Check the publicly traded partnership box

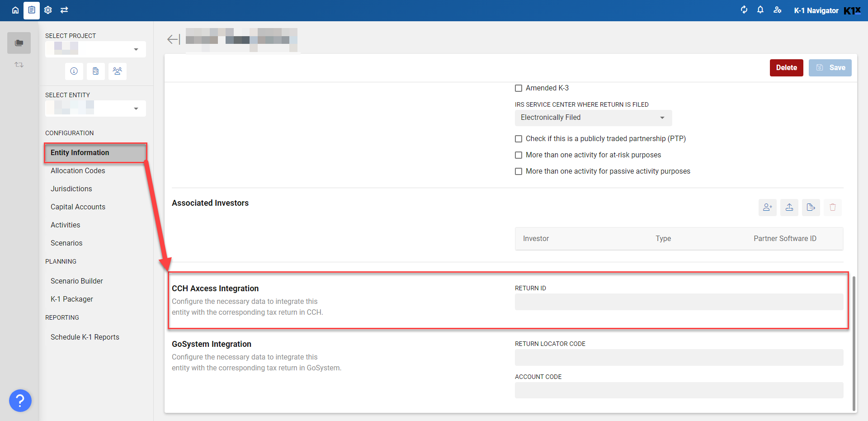point(519,139)
